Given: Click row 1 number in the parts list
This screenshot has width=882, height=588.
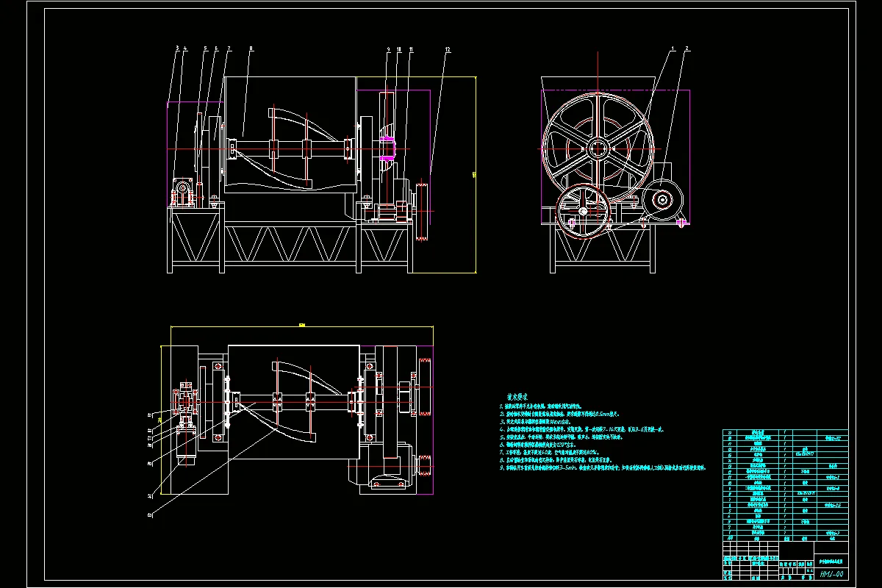Looking at the screenshot, I should point(728,533).
